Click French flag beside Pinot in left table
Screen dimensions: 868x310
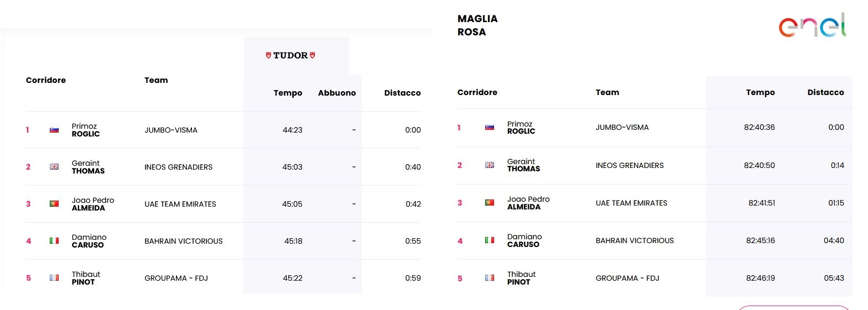pos(54,278)
